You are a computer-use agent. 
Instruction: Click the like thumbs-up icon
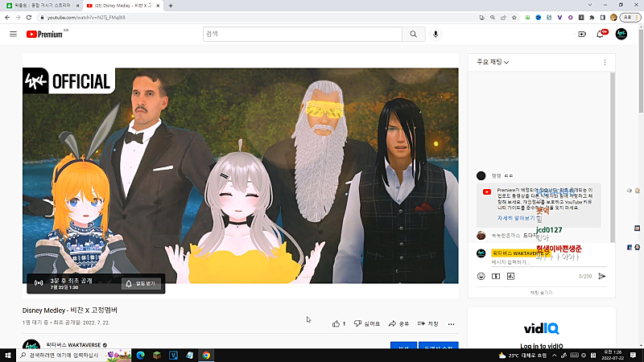pos(337,323)
